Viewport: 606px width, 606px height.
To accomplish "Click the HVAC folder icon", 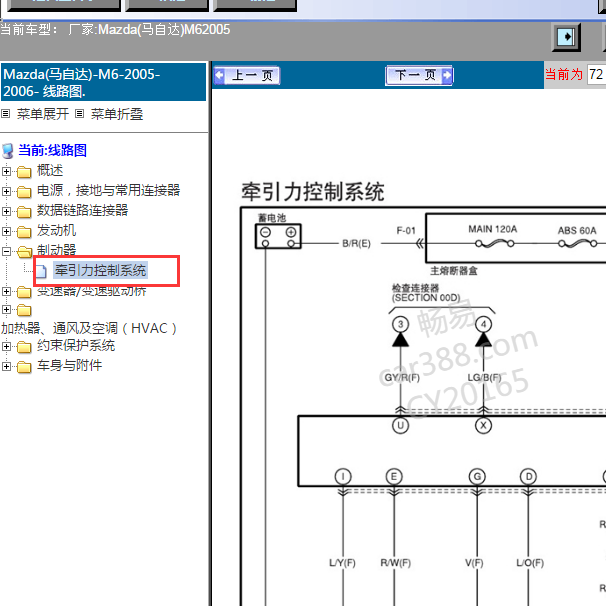I will click(x=24, y=310).
